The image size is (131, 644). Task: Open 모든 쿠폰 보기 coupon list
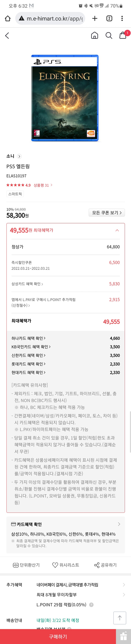pos(107,213)
